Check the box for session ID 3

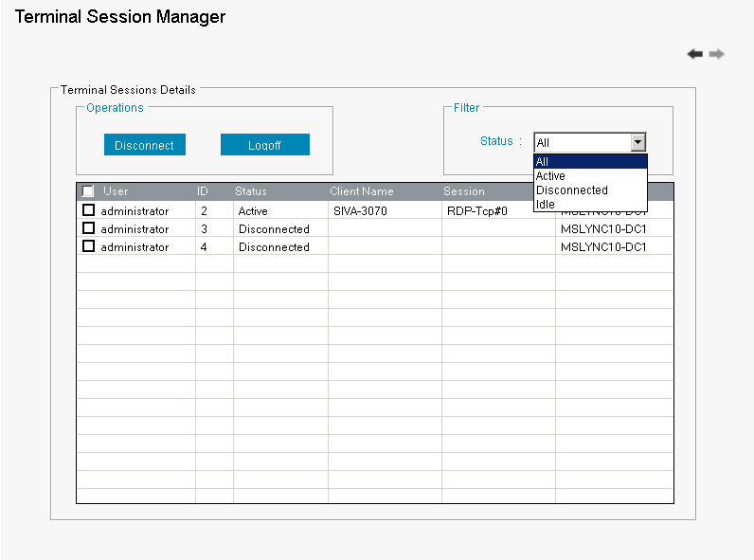click(x=88, y=228)
